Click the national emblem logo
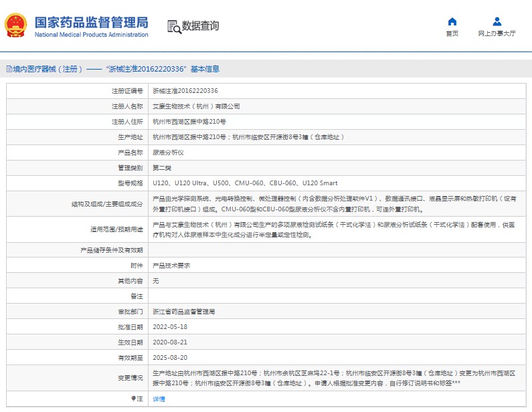This screenshot has width=532, height=412. click(x=15, y=25)
